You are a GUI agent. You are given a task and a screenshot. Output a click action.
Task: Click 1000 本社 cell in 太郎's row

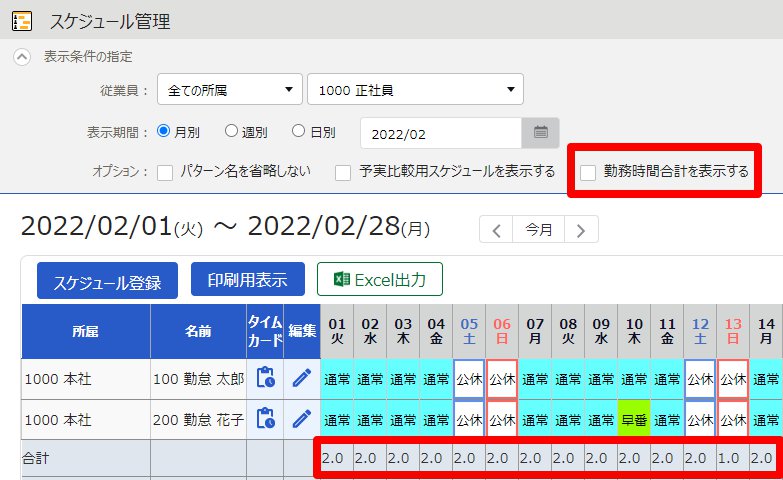(86, 379)
